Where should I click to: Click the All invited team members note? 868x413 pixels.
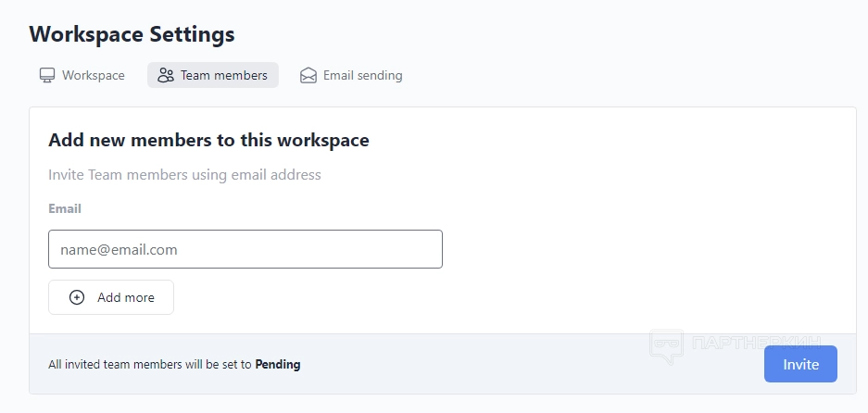click(x=148, y=364)
